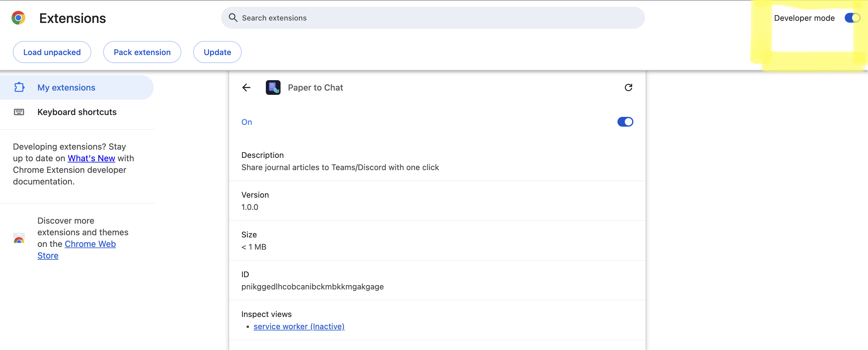Open Keyboard shortcuts section
This screenshot has height=350, width=868.
point(77,112)
